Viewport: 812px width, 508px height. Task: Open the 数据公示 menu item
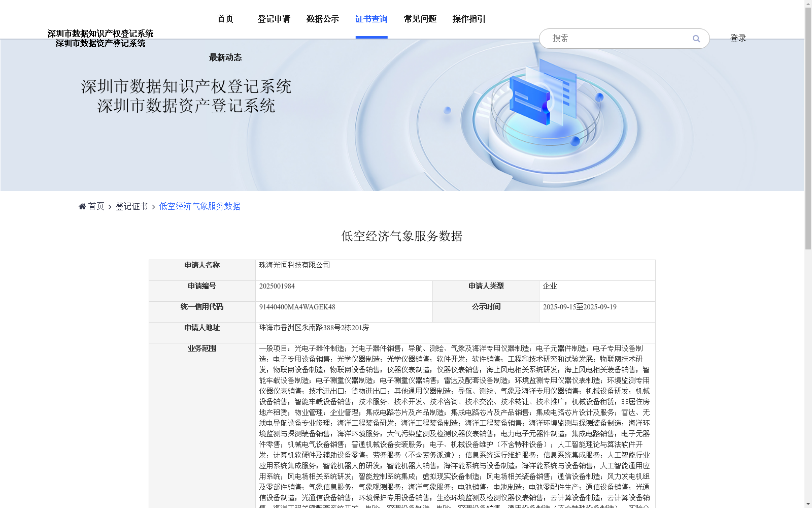tap(321, 19)
